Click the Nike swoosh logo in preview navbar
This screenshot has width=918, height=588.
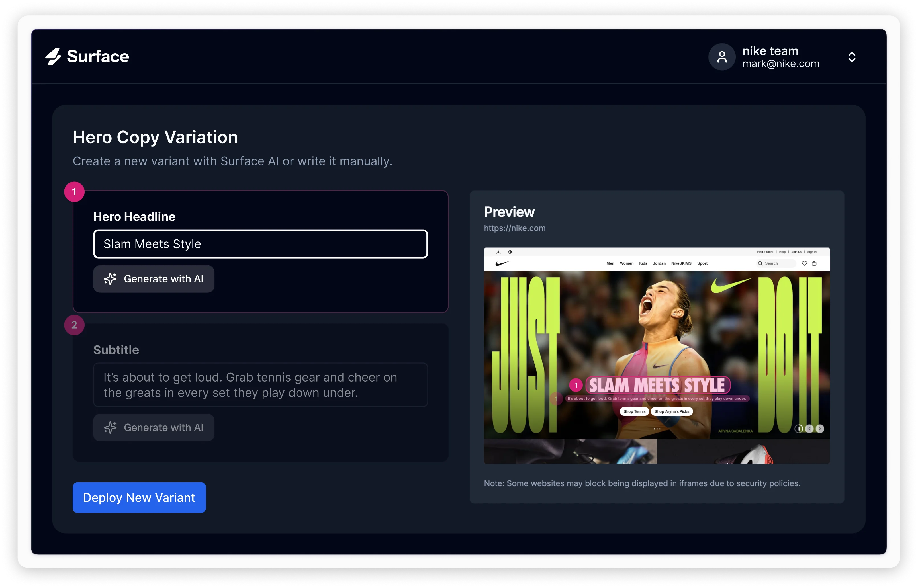(x=502, y=263)
